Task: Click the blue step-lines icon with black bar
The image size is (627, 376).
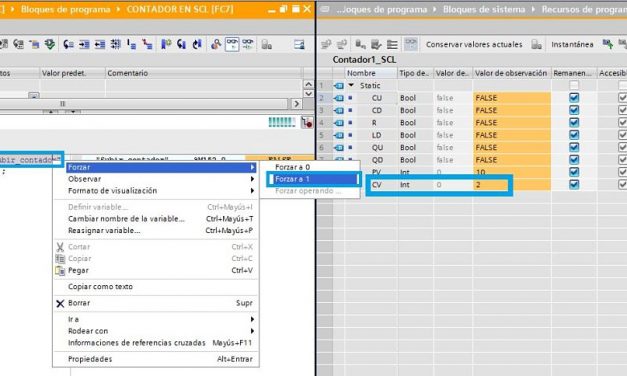Action: (132, 44)
